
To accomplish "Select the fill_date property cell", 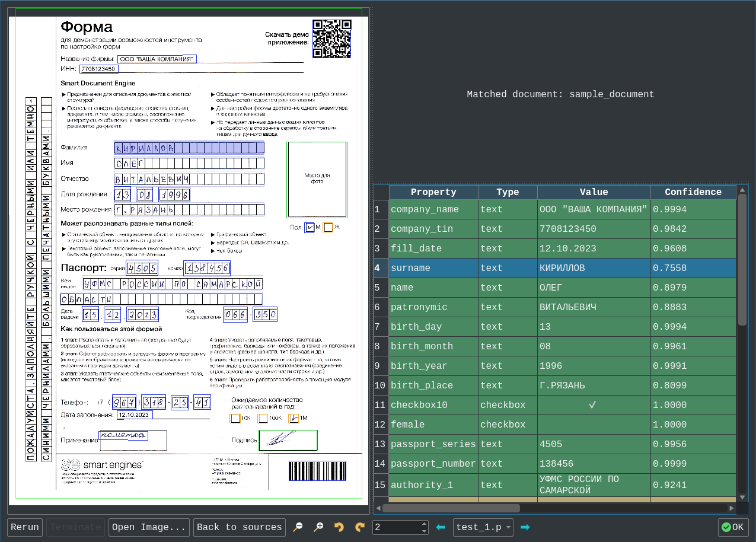I will tap(433, 248).
